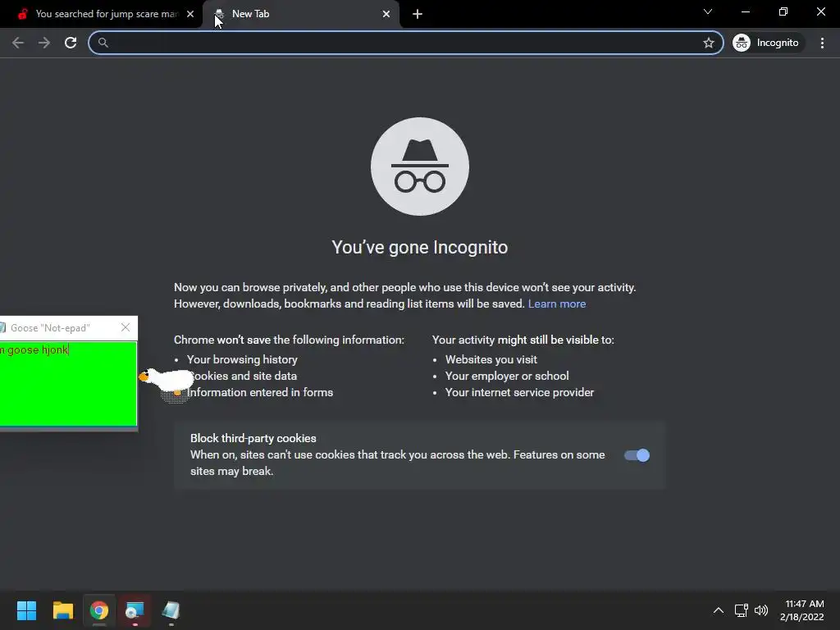Screen dimensions: 840x630
Task: Click the Chrome taskbar icon
Action: [99, 610]
